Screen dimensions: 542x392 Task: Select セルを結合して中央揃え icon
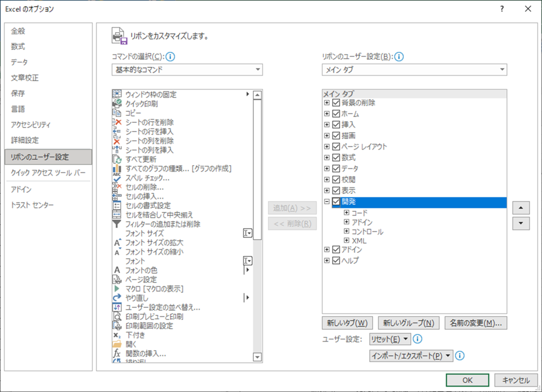pyautogui.click(x=117, y=214)
